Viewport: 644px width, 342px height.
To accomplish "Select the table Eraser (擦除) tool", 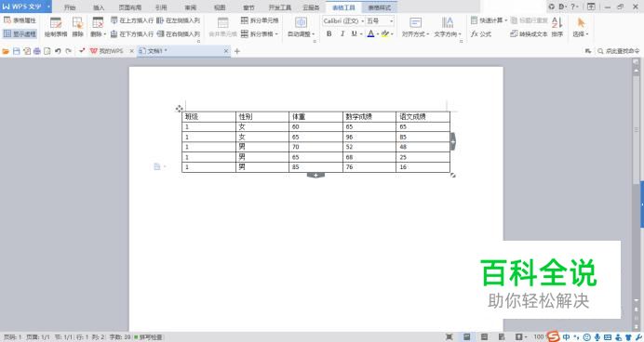I will pos(77,28).
